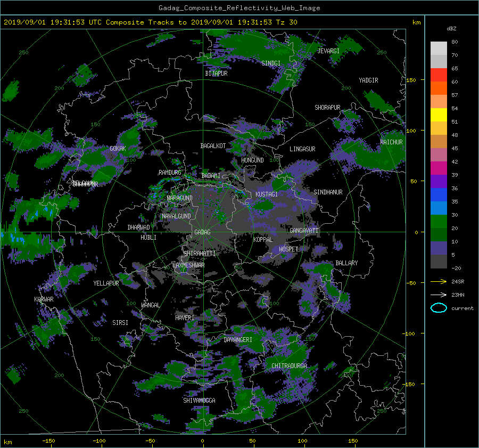Screen dimensions: 479x448
Task: Click the GADAG radar center label
Action: pos(202,232)
